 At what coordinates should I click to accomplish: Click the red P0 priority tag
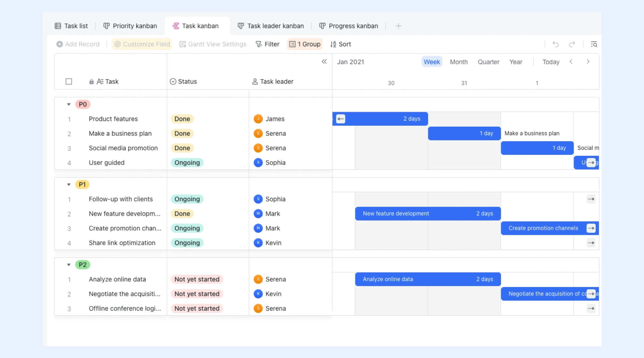point(83,104)
